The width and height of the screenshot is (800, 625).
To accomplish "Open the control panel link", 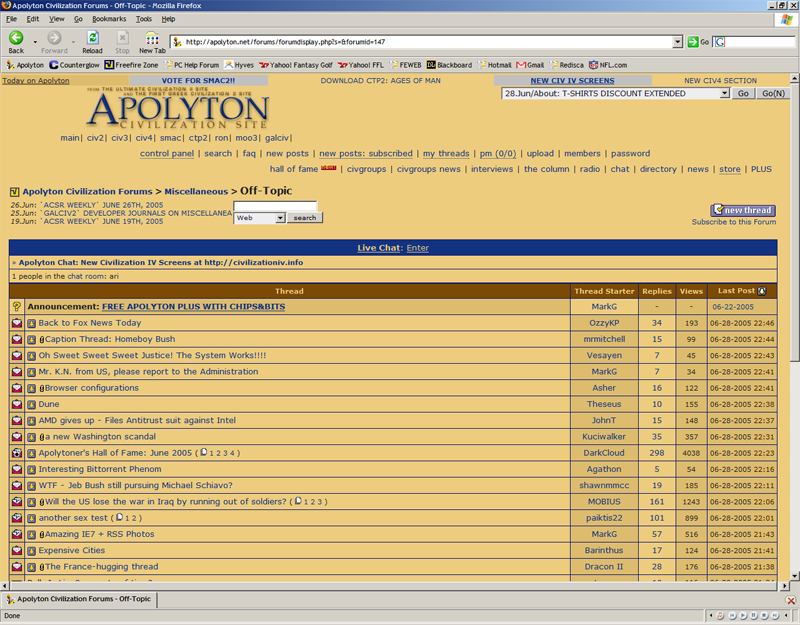I will pyautogui.click(x=167, y=154).
